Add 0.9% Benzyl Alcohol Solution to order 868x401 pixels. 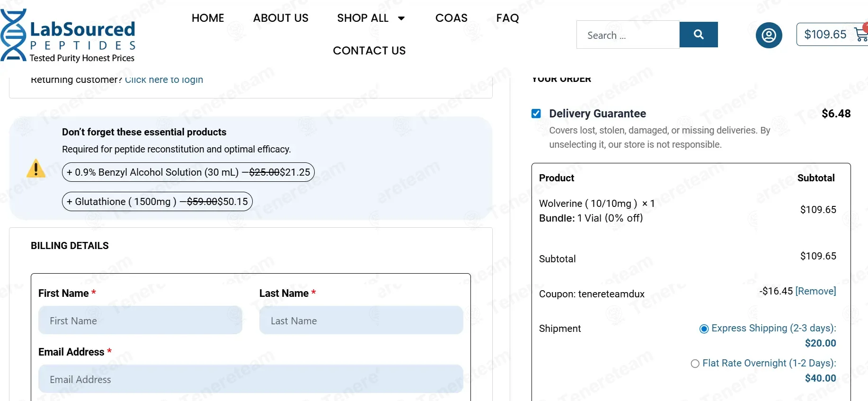pyautogui.click(x=188, y=172)
